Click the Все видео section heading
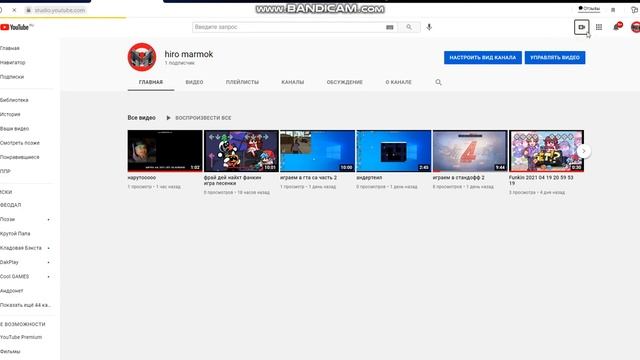Screen dimensions: 640x360 coord(141,118)
